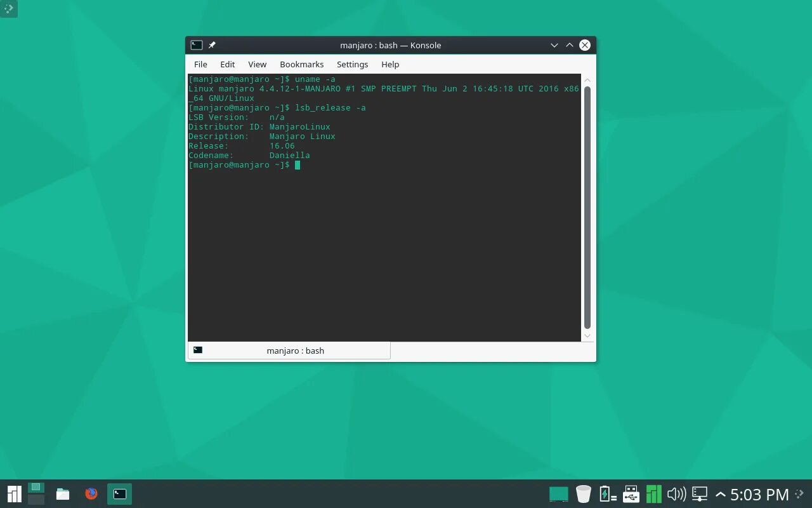Open the Manjaro application launcher menu

tap(14, 494)
